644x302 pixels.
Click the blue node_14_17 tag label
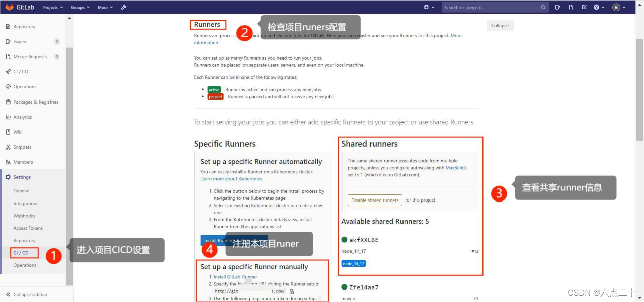[354, 263]
